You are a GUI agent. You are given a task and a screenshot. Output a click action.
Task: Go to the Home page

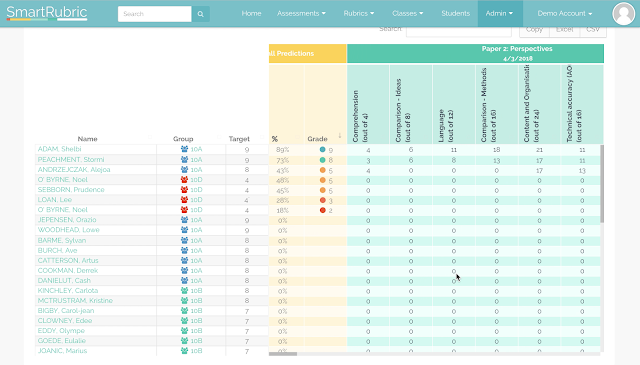click(x=251, y=13)
